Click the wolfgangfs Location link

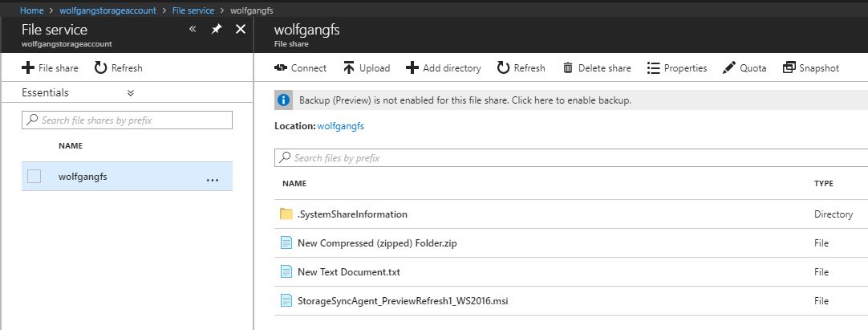click(343, 126)
